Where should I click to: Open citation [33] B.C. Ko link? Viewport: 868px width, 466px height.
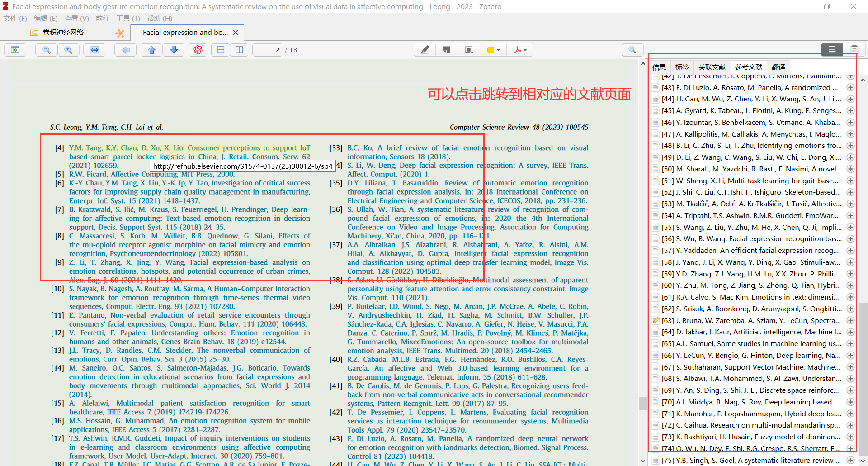click(468, 152)
